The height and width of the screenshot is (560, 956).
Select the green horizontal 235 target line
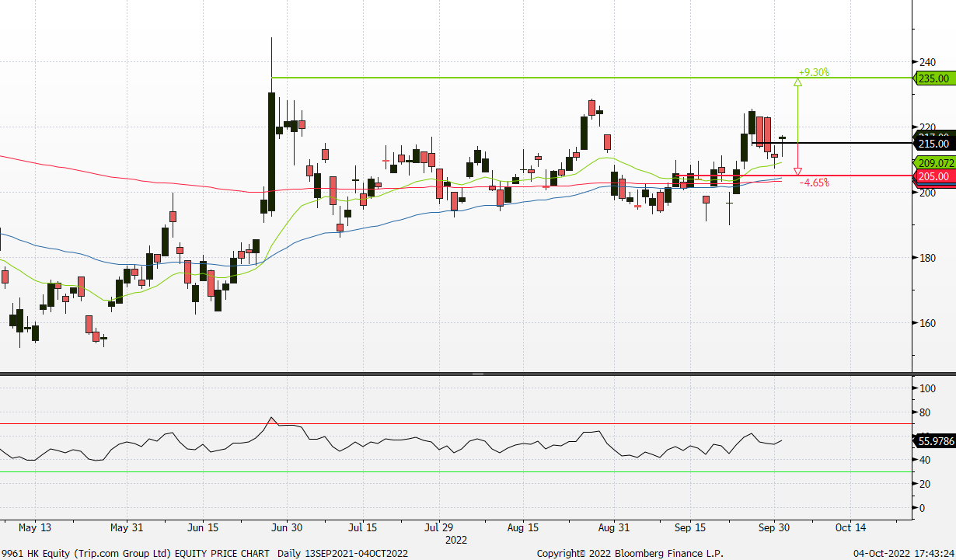click(591, 78)
